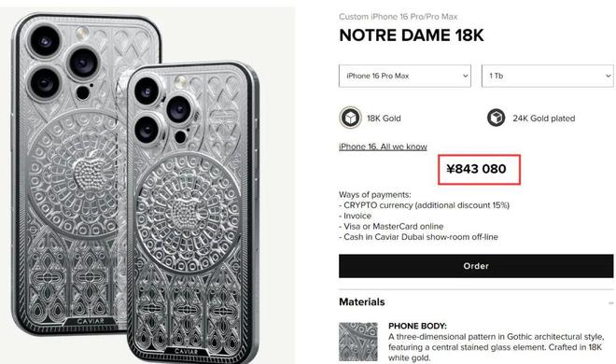
Task: Click the black Order button
Action: coord(476,266)
